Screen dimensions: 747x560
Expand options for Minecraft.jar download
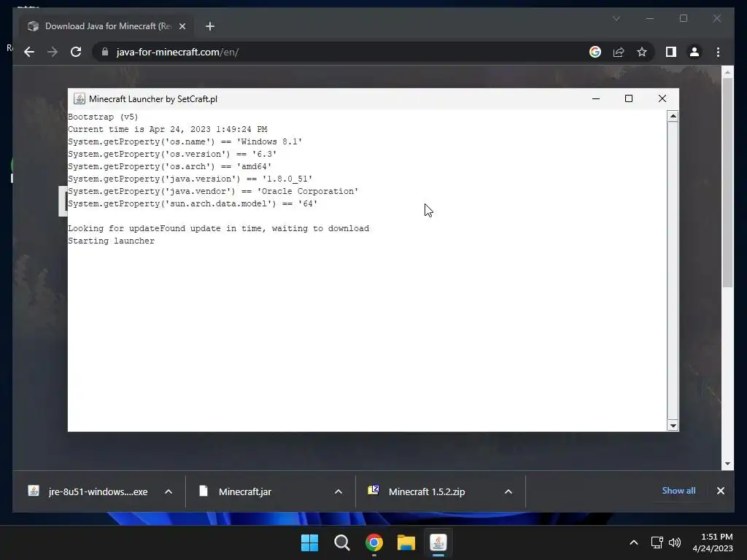click(338, 491)
